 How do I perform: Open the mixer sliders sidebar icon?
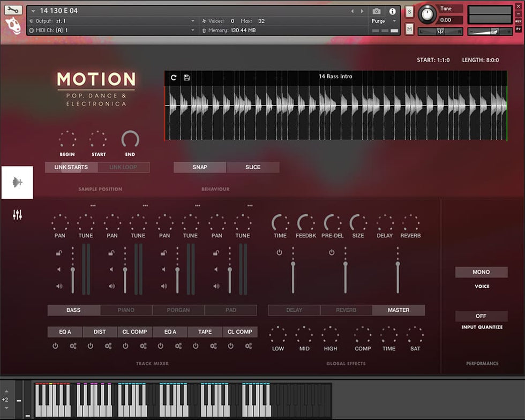[18, 215]
